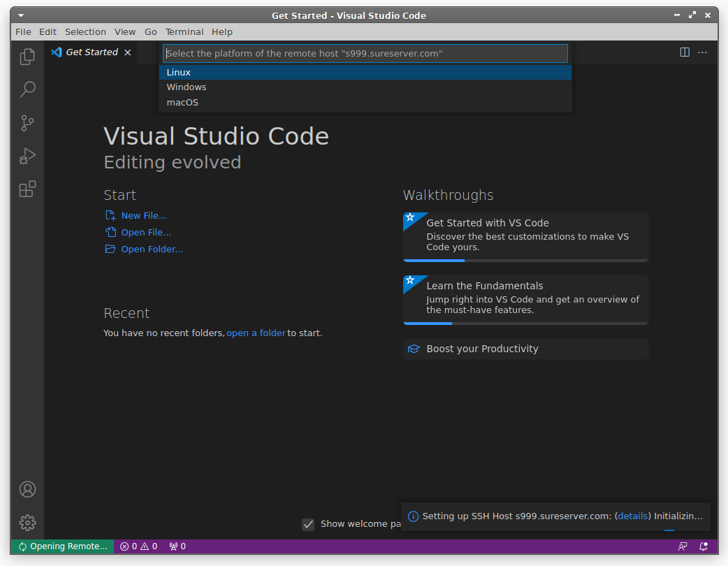
Task: Open the Help menu
Action: [x=222, y=32]
